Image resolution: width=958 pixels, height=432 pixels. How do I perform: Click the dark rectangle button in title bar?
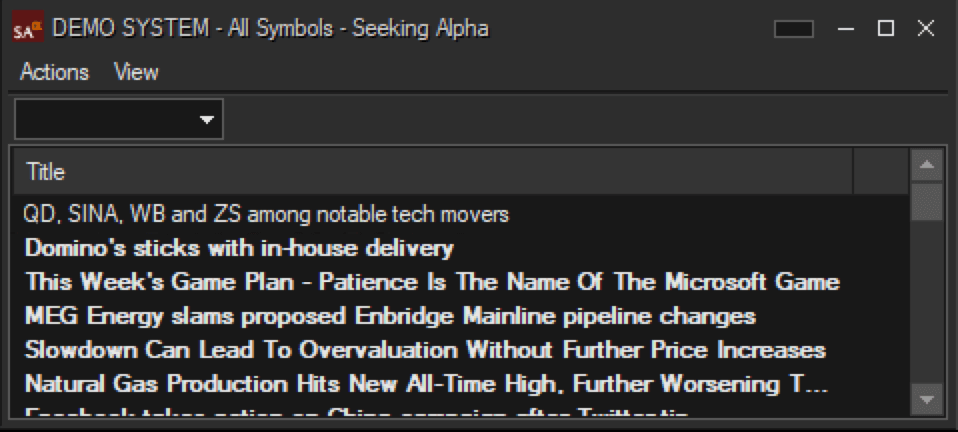pos(794,29)
